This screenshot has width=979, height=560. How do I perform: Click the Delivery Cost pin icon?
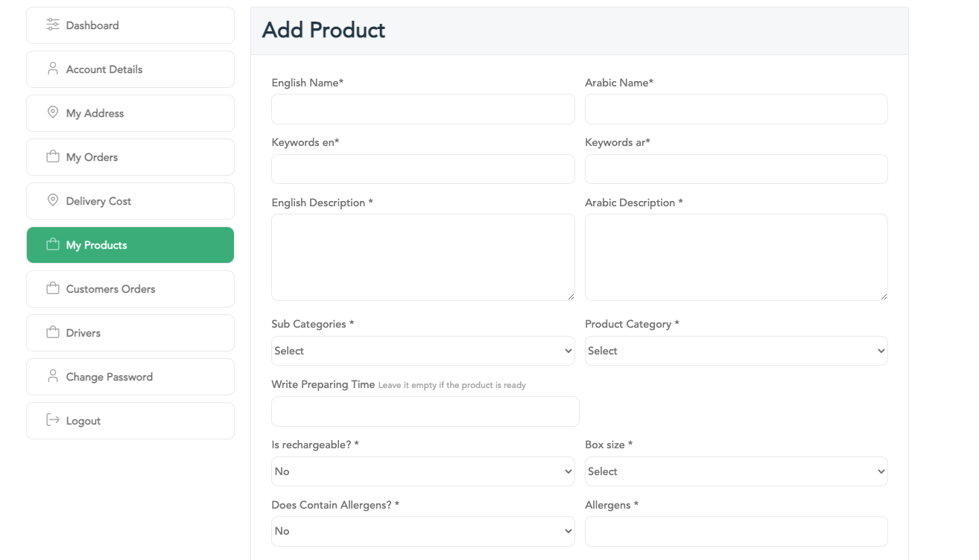click(x=53, y=200)
